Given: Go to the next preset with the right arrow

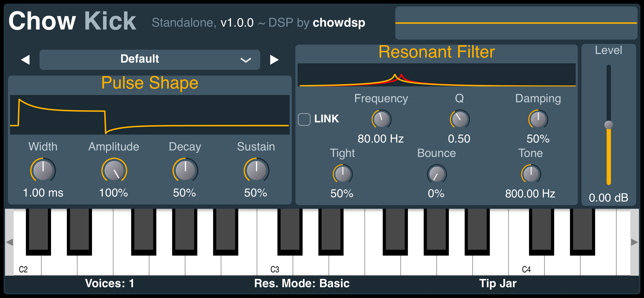Looking at the screenshot, I should (274, 60).
